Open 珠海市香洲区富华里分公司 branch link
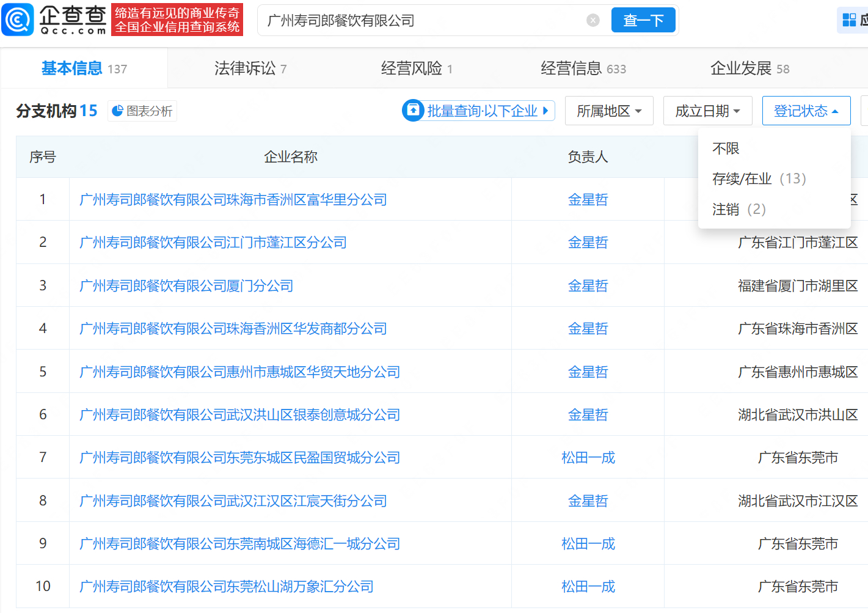This screenshot has height=613, width=868. 233,200
